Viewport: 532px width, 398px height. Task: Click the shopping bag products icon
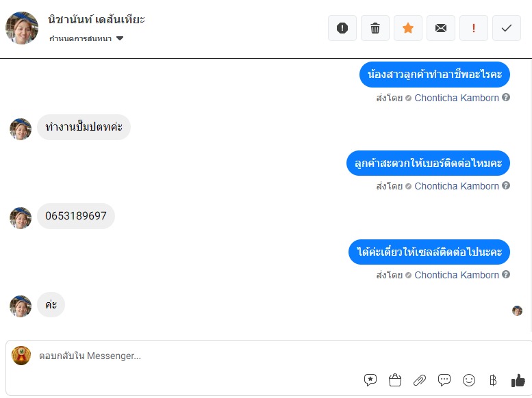coord(394,380)
